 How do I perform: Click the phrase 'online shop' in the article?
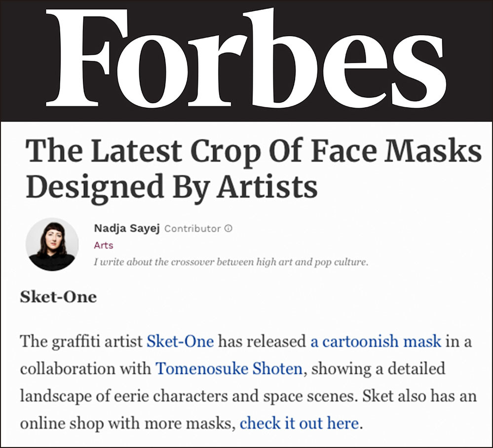(62, 424)
